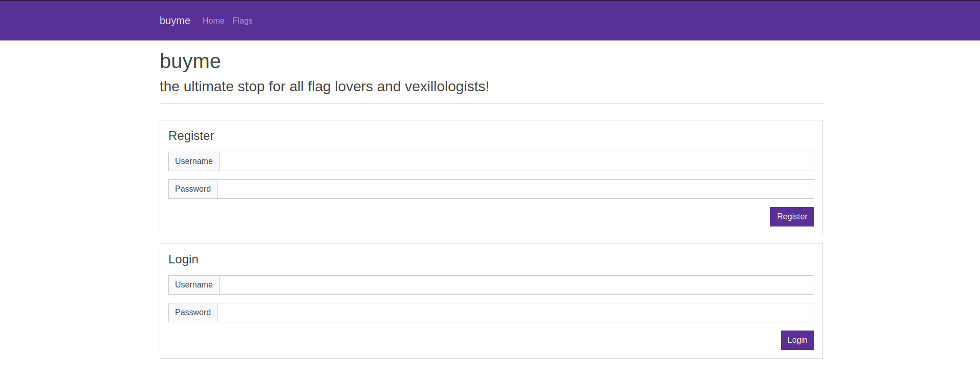
Task: Click the Register card heading
Action: tap(191, 136)
